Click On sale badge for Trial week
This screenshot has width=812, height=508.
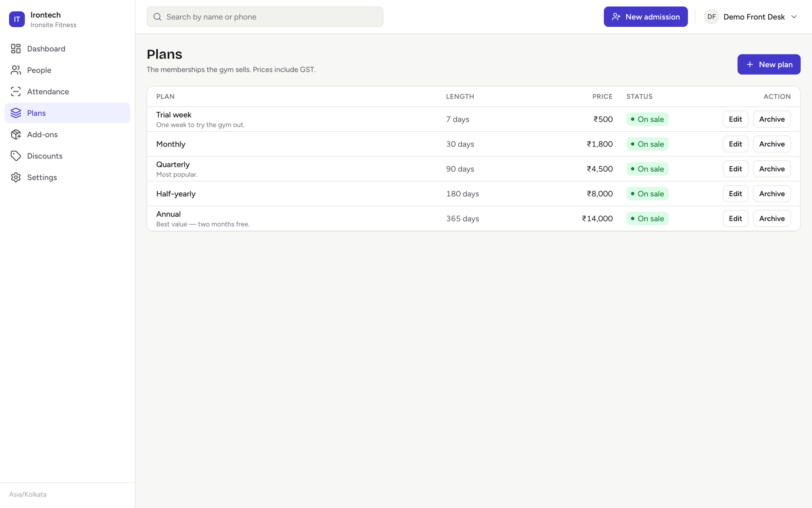click(647, 119)
